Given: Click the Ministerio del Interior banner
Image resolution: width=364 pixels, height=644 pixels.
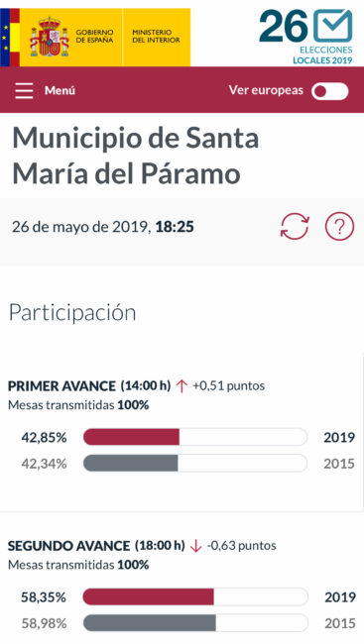Looking at the screenshot, I should [x=157, y=37].
